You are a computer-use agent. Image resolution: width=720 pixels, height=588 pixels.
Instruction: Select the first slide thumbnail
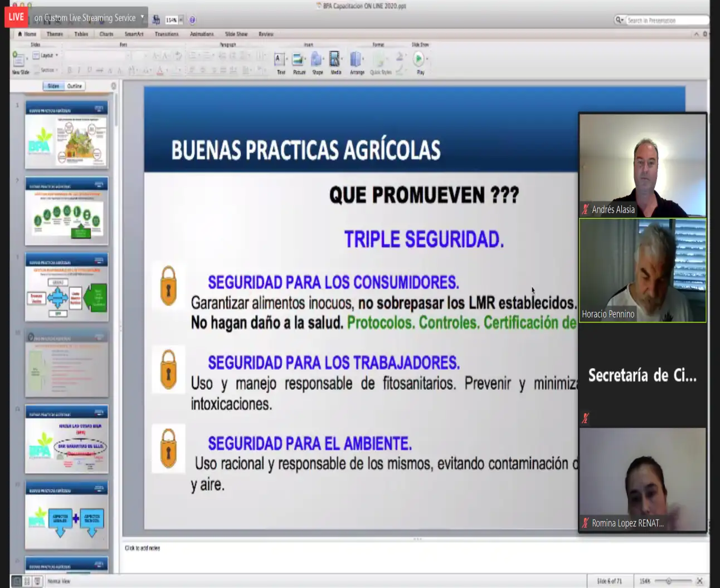67,135
